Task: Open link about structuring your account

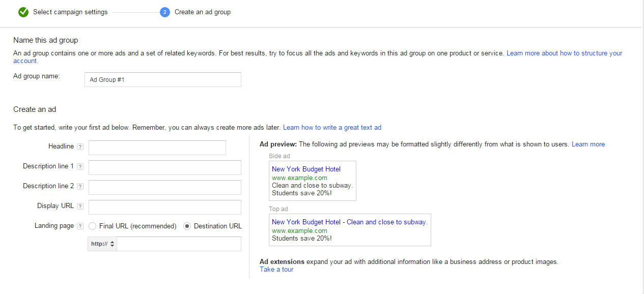Action: point(564,53)
